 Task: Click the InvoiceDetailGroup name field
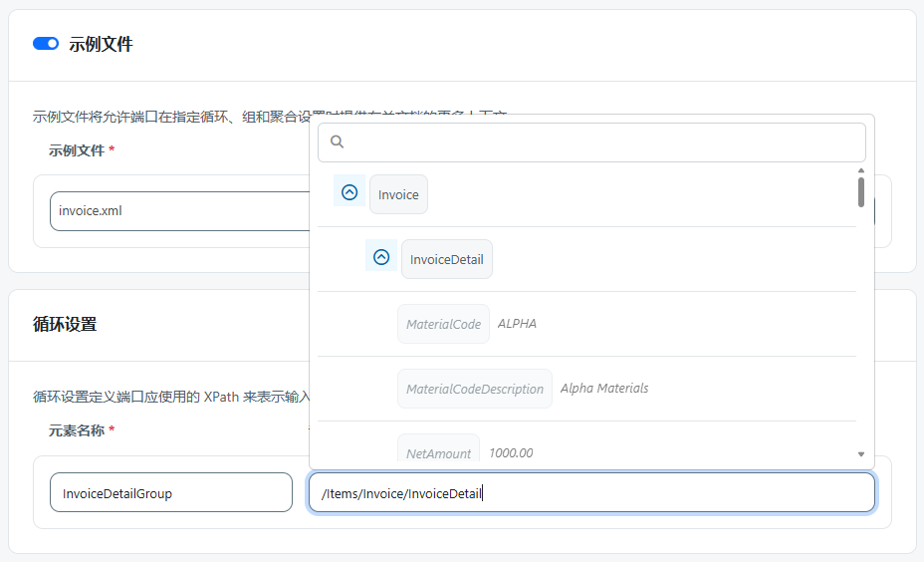[x=170, y=492]
